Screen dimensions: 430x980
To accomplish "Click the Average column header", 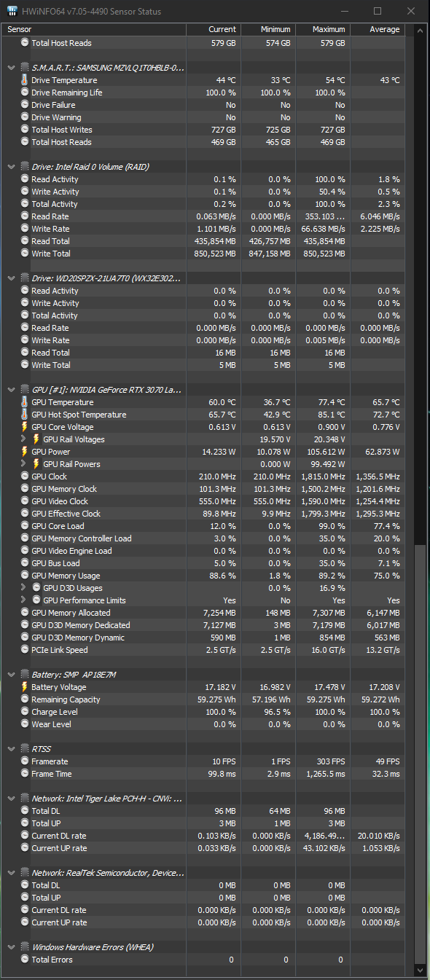I will pyautogui.click(x=378, y=29).
